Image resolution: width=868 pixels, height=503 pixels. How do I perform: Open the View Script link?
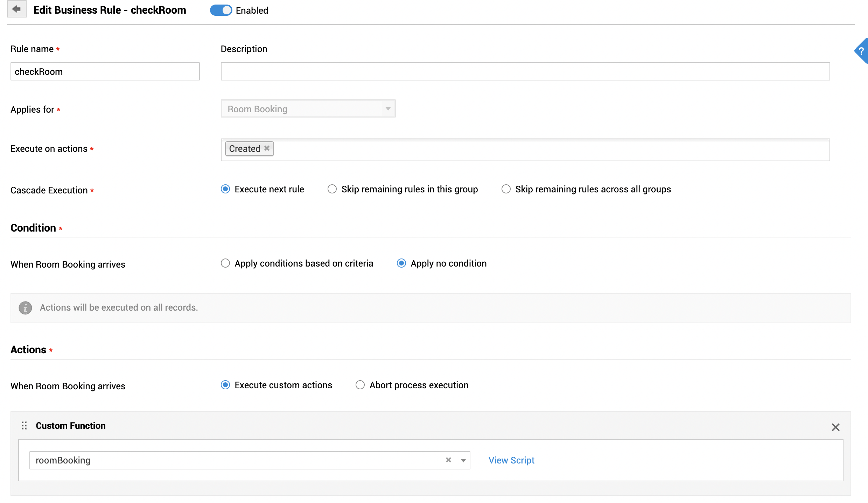511,460
